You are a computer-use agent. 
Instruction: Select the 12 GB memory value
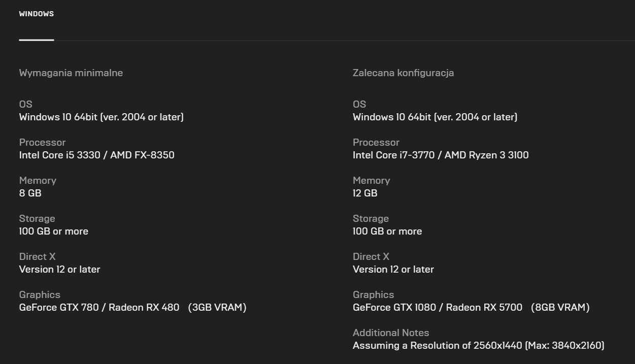coord(365,193)
